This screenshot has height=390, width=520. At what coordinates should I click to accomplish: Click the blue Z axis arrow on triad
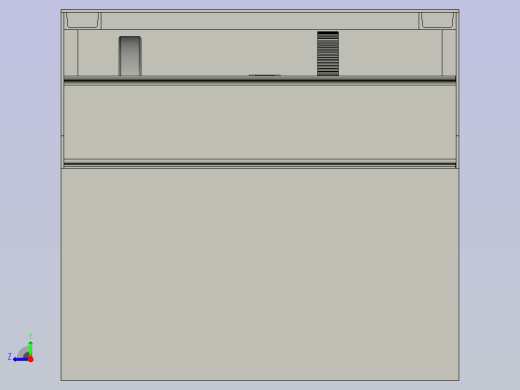(x=20, y=359)
